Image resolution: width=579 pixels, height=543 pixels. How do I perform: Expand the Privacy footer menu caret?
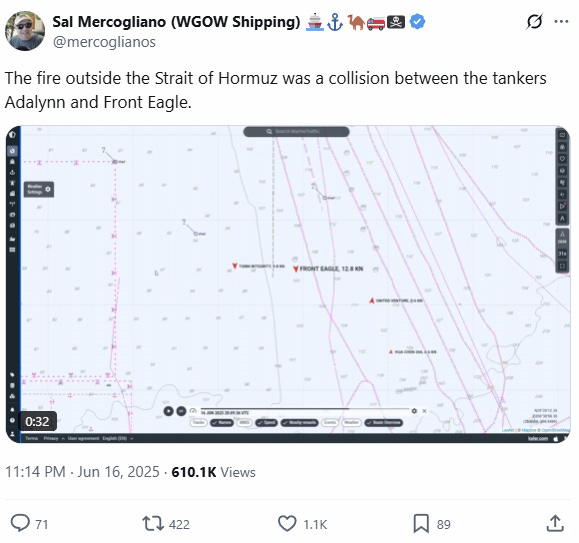point(63,439)
